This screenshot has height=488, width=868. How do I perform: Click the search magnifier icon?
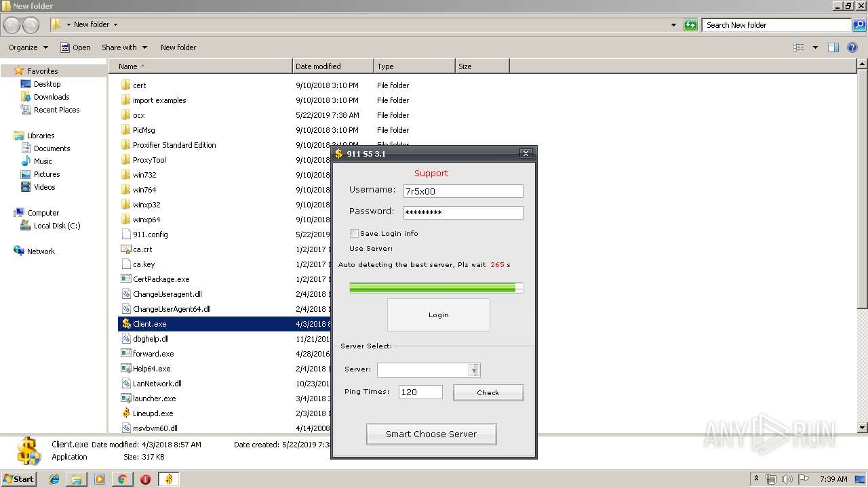[x=859, y=25]
